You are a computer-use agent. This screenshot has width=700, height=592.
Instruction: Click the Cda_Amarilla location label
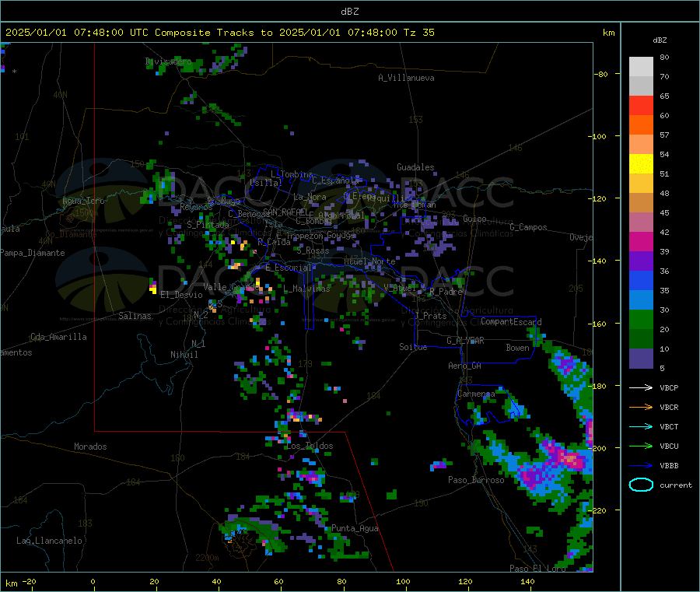(x=58, y=337)
